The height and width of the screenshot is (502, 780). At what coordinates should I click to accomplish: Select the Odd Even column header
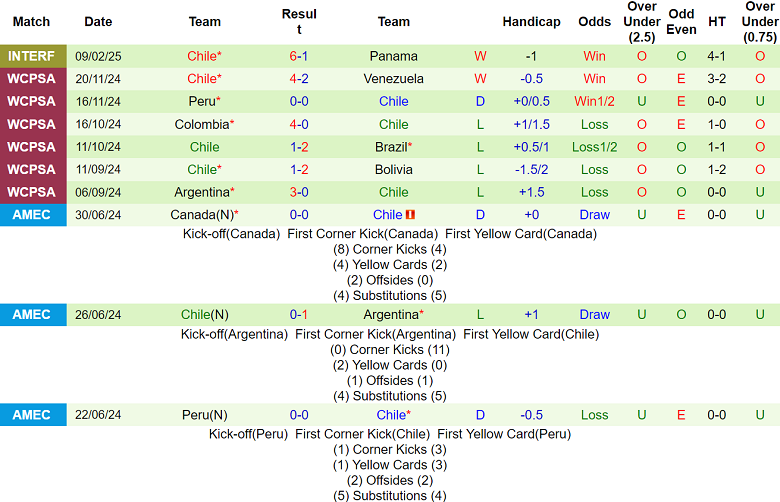[x=681, y=22]
